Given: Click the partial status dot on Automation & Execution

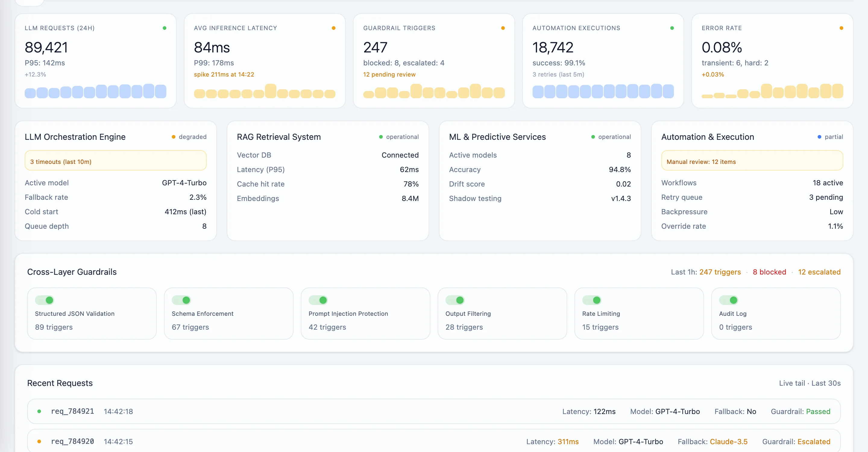Looking at the screenshot, I should click(819, 137).
